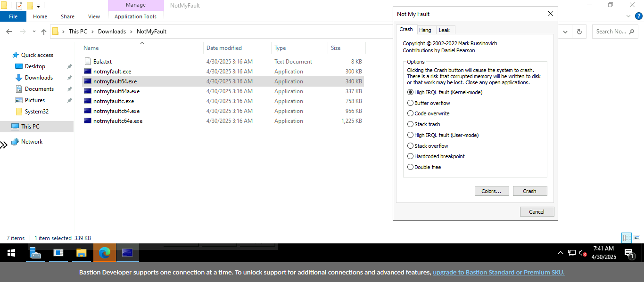Viewport: 644px width, 282px height.
Task: Open address bar history dropdown
Action: click(566, 32)
